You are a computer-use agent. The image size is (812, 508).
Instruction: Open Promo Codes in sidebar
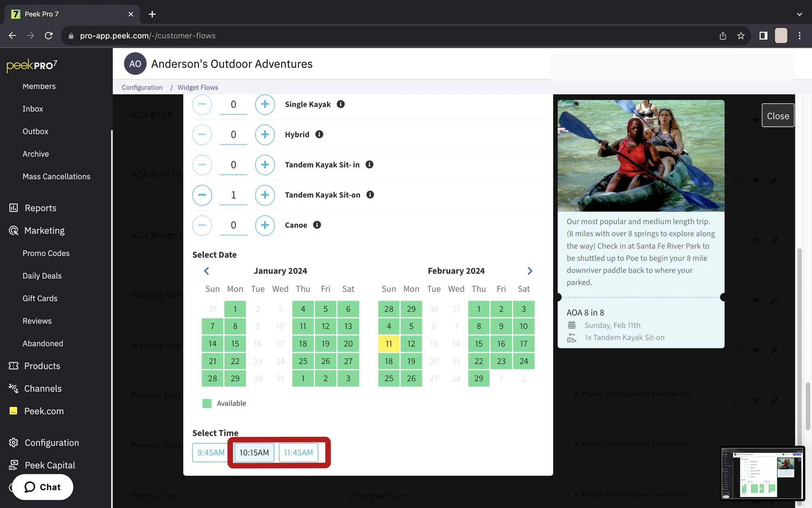pyautogui.click(x=46, y=253)
